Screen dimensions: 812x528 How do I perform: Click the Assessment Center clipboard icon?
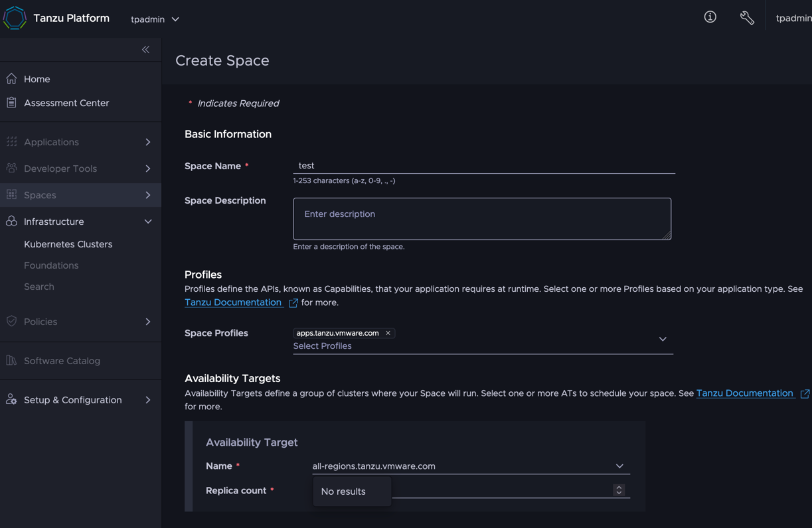pos(11,102)
